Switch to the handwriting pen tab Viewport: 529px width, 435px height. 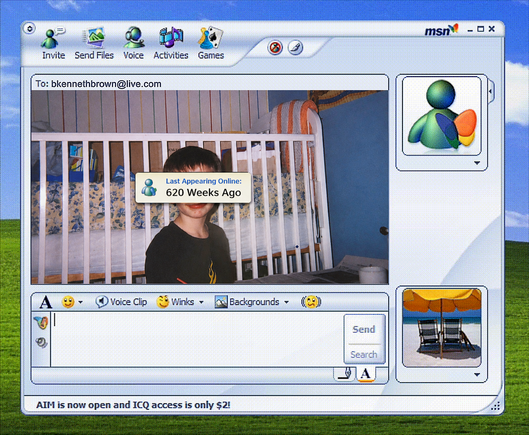pos(345,374)
